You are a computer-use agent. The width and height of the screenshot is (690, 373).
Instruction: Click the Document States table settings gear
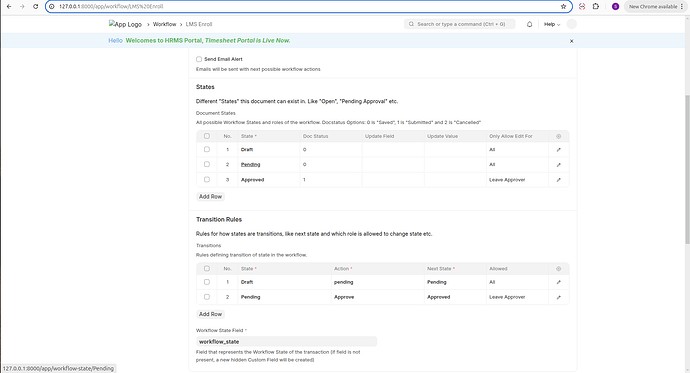(x=558, y=136)
